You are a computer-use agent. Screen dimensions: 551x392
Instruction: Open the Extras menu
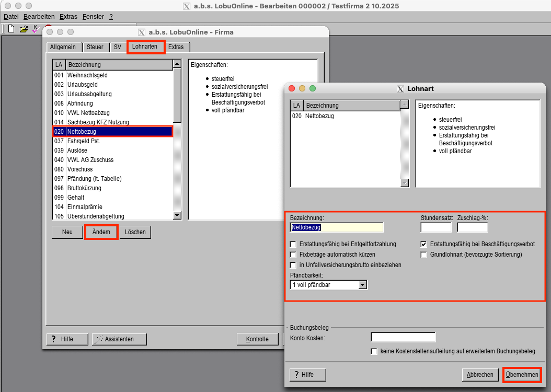[68, 17]
